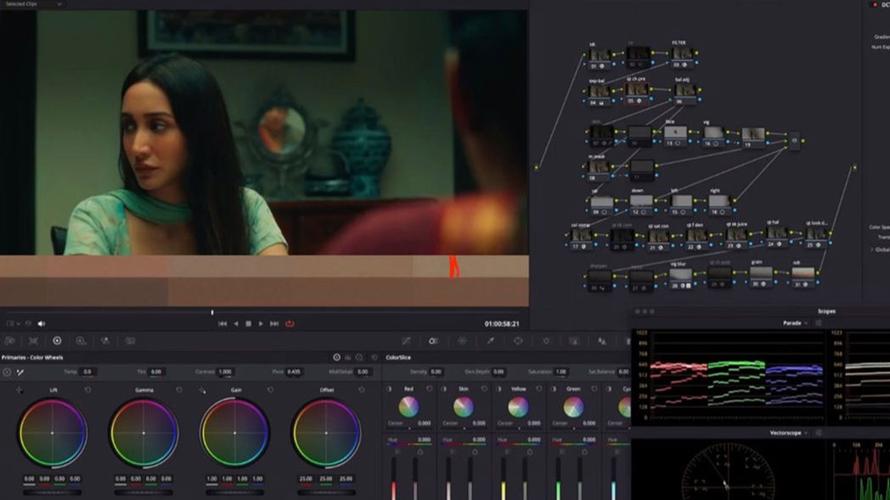
Task: Open the Qualifier eyedropper palette
Action: click(490, 341)
